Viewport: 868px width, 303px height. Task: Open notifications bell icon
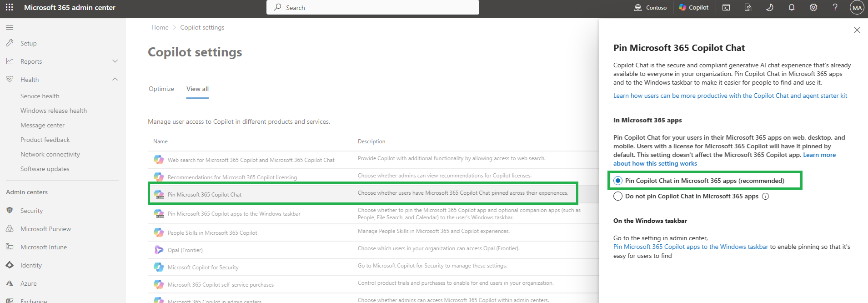click(x=792, y=7)
